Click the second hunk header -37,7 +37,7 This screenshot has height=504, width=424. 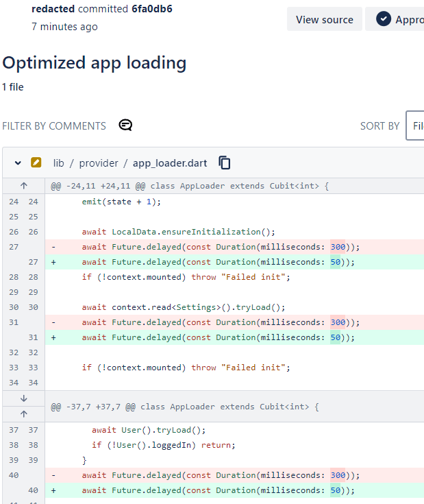(185, 407)
